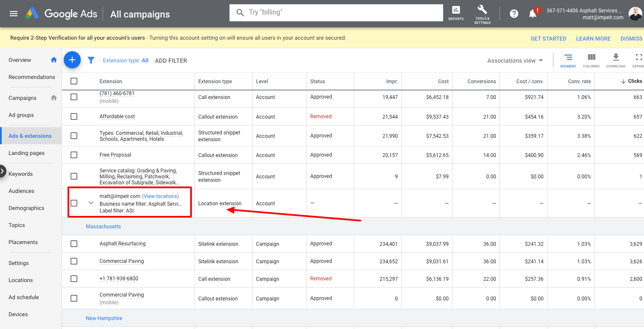Screen dimensions: 644x329
Task: Select the +1 781-938-6800 row checkbox
Action: coord(74,279)
